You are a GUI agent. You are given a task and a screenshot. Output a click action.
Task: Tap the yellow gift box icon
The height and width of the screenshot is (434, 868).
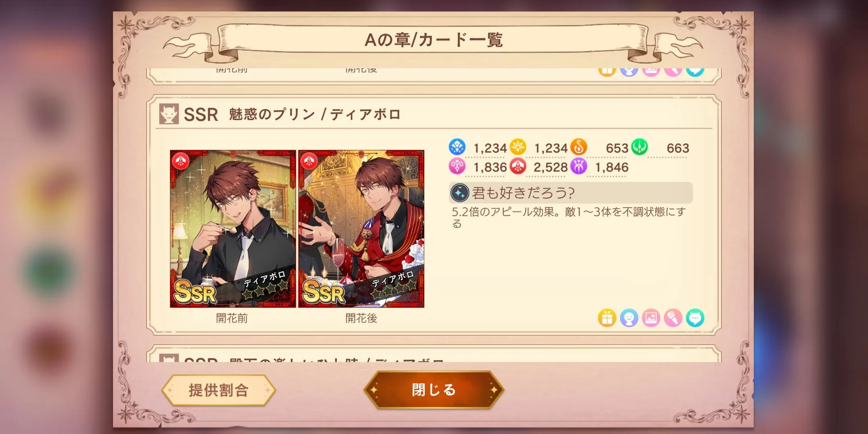[x=607, y=318]
